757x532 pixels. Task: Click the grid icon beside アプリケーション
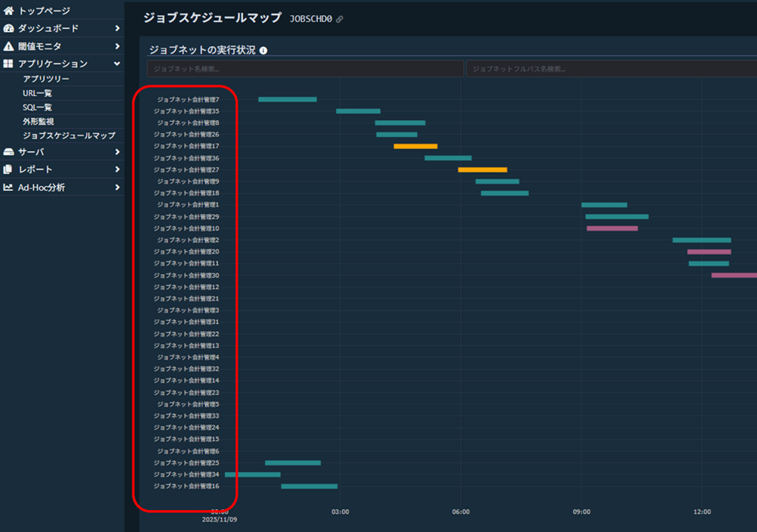tap(8, 64)
